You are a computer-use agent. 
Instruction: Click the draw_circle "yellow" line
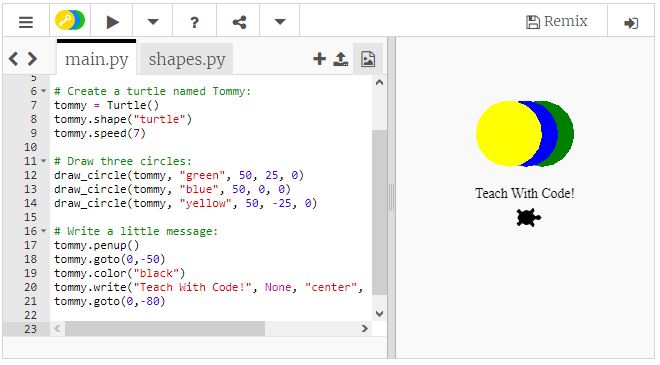[185, 203]
